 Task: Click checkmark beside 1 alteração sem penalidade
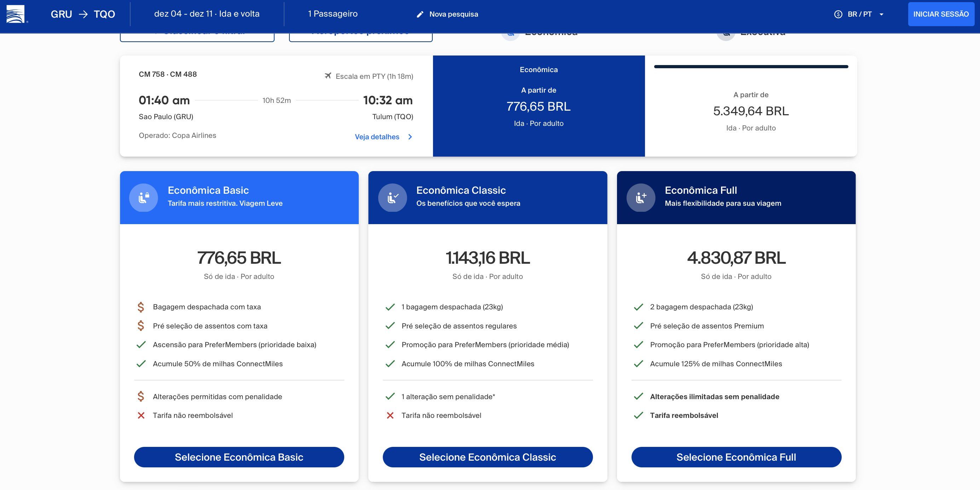click(390, 396)
